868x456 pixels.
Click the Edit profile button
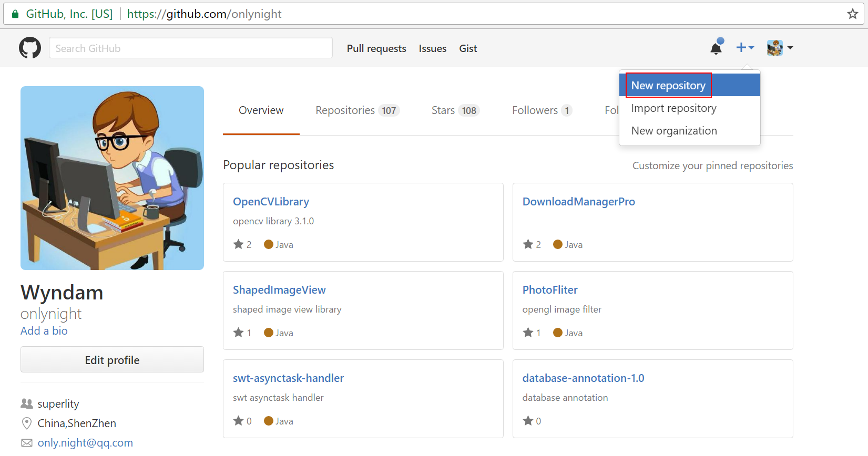coord(112,360)
